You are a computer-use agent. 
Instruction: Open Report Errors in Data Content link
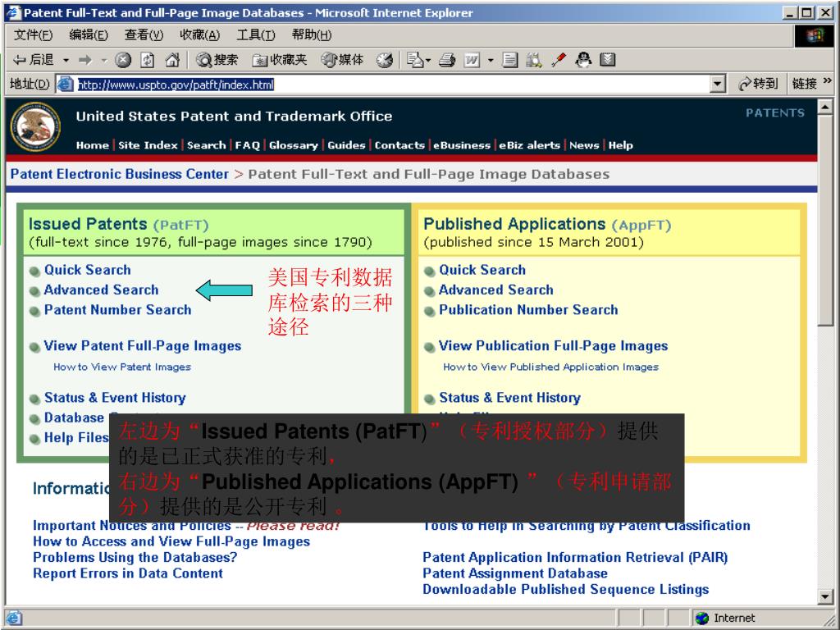click(127, 573)
